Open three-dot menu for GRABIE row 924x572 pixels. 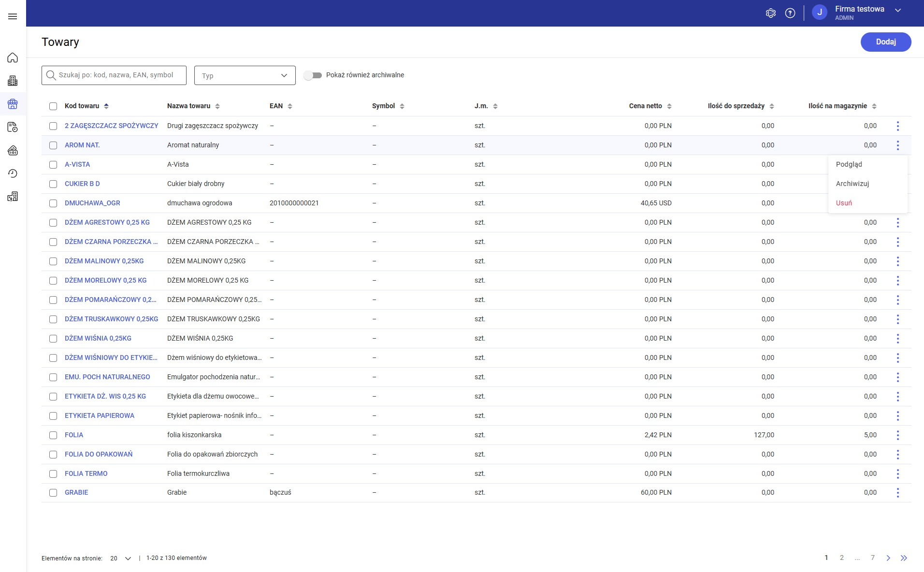(897, 493)
